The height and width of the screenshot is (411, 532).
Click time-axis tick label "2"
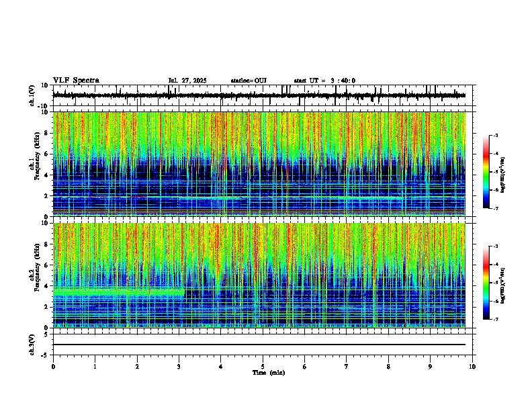[137, 367]
